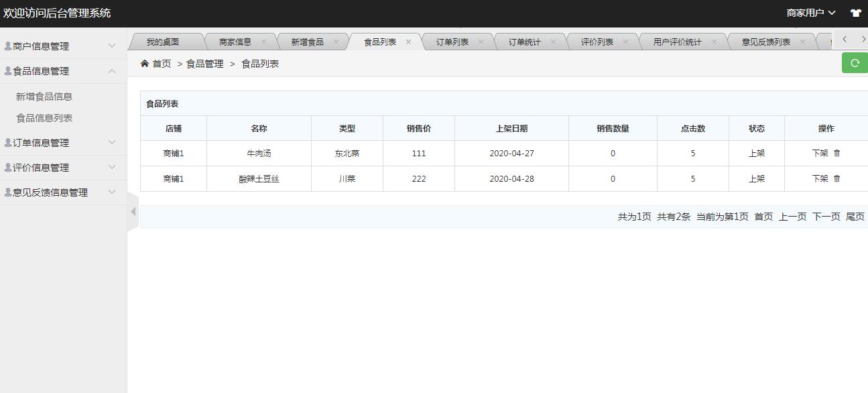Click the 尾页 pagination link
The image size is (868, 393).
(x=855, y=217)
